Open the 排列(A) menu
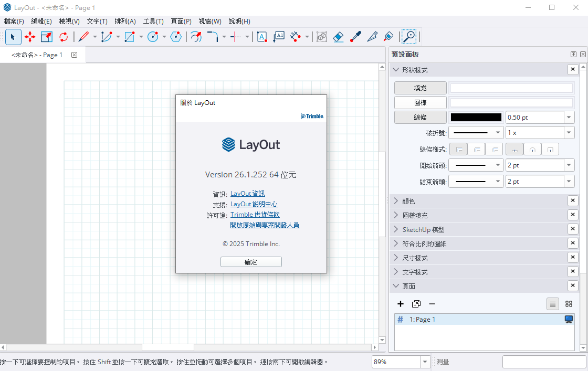 [x=125, y=22]
